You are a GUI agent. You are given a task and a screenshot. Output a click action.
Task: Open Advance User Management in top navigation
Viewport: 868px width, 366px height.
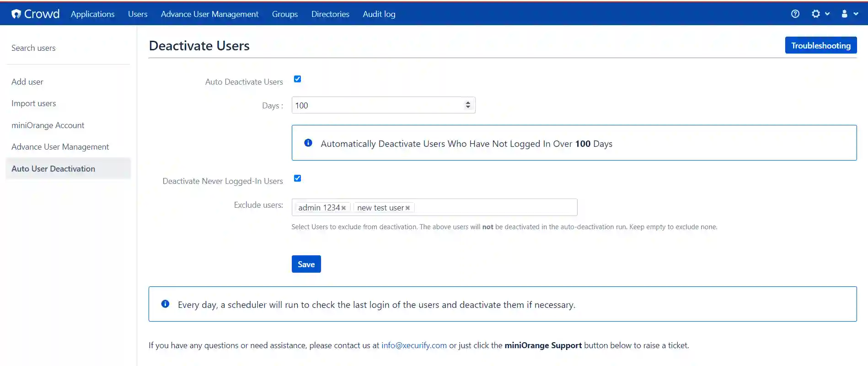209,14
